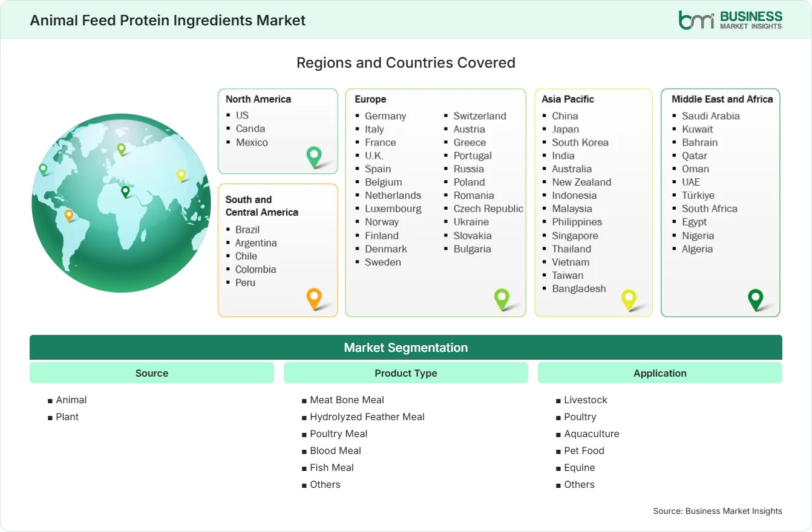Viewport: 812px width, 532px height.
Task: Click the globe illustration
Action: coord(121,203)
